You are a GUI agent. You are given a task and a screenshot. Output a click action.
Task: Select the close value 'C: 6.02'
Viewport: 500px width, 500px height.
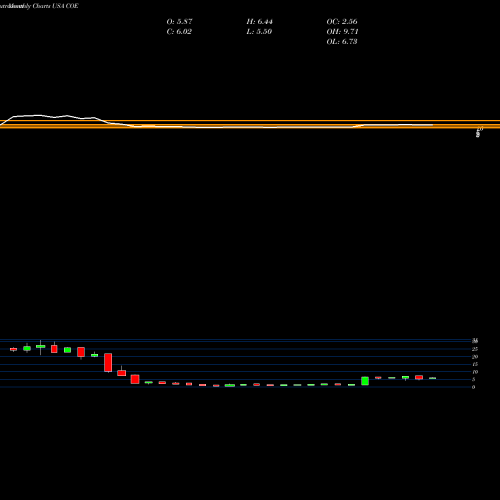[179, 31]
